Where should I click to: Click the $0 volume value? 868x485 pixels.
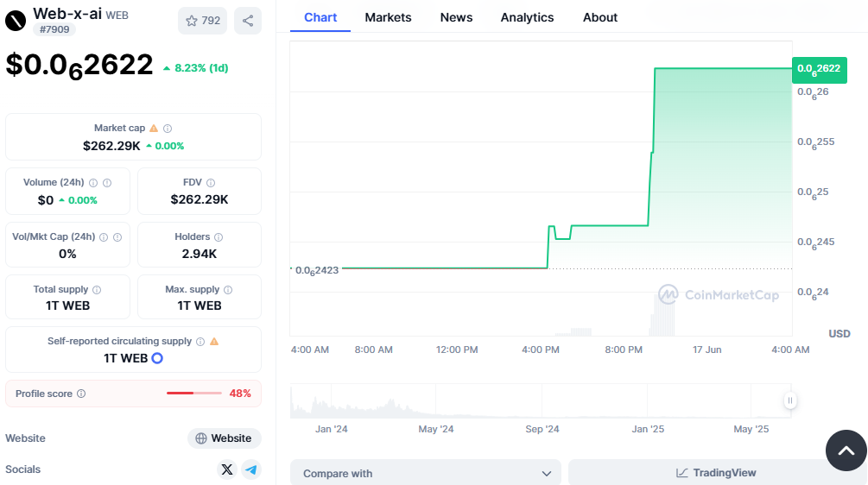tap(46, 200)
